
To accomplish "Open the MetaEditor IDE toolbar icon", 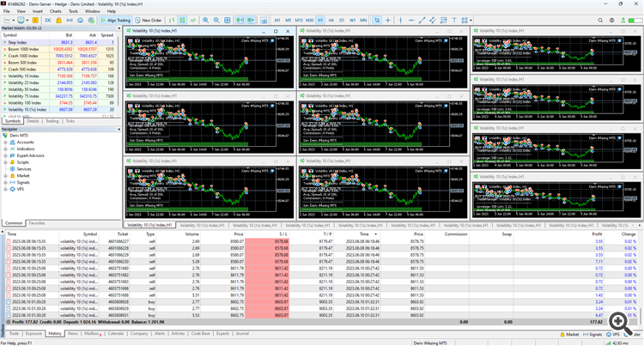I will (x=48, y=20).
